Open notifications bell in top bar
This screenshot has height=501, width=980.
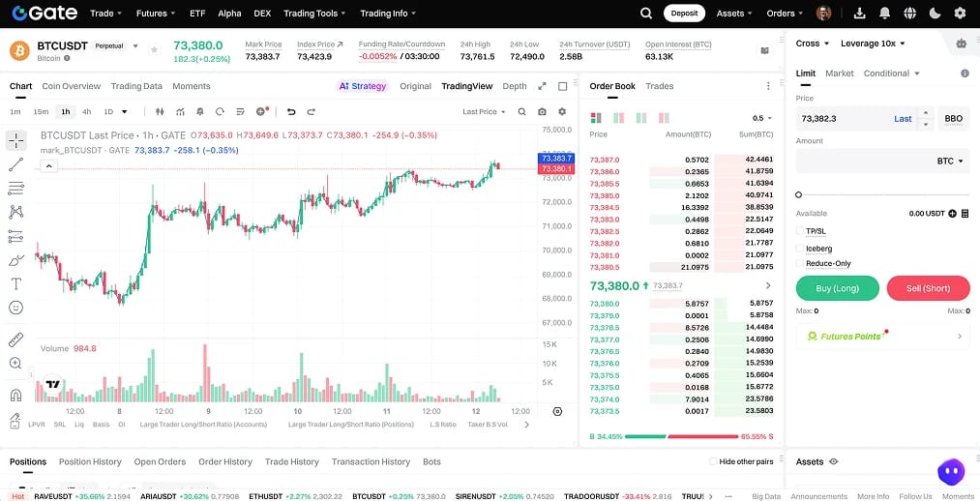884,14
